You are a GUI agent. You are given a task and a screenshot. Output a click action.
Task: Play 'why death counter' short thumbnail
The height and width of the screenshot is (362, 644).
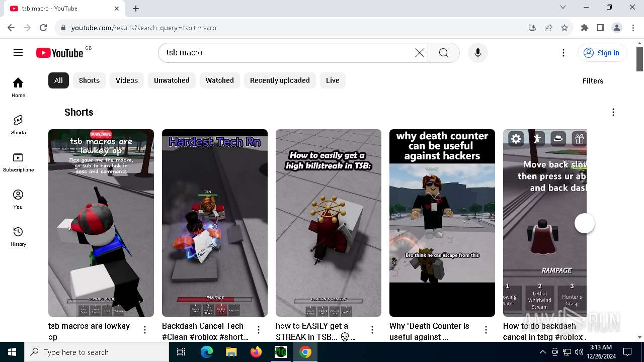(442, 223)
